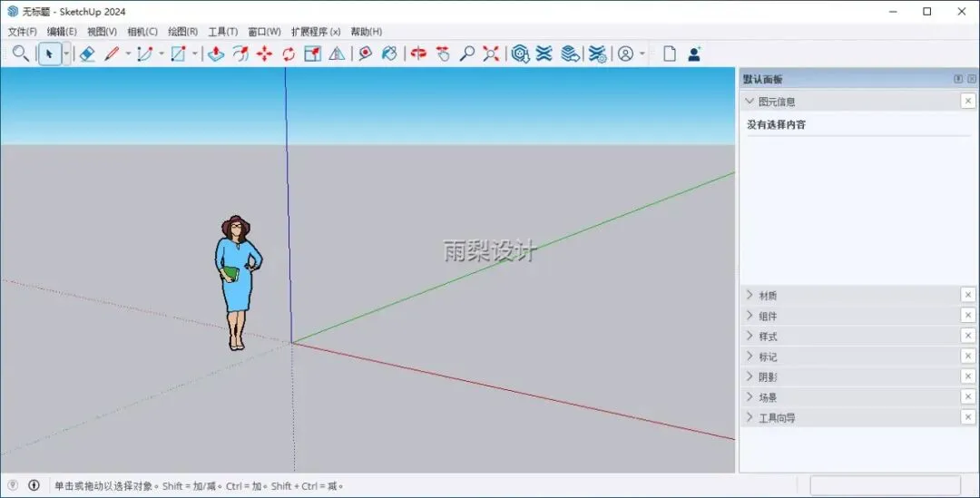Open the 帮助(H) menu
This screenshot has width=980, height=498.
pyautogui.click(x=367, y=31)
